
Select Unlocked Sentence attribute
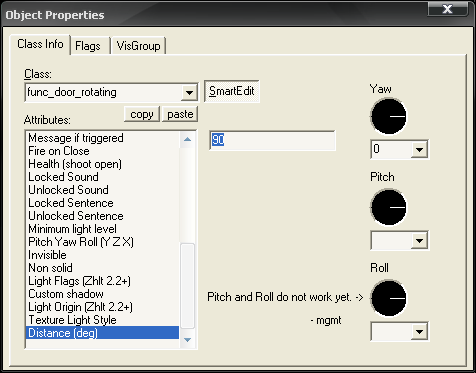coord(102,216)
